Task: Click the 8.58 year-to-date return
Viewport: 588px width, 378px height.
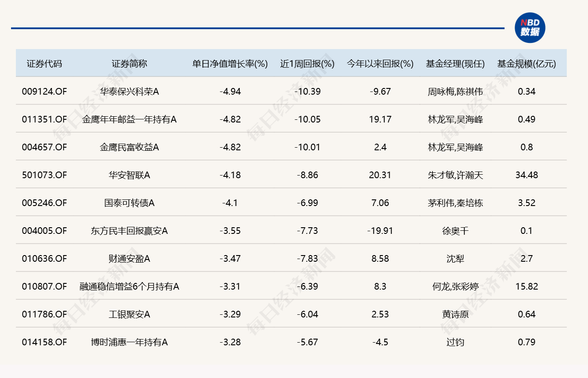Action: [380, 259]
